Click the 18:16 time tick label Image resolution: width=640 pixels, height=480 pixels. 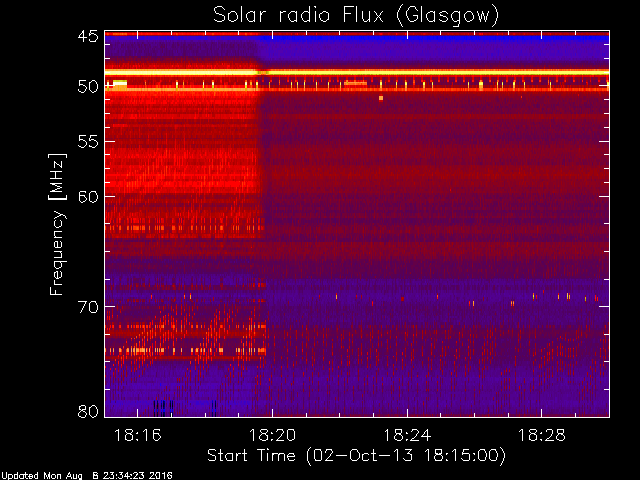138,435
